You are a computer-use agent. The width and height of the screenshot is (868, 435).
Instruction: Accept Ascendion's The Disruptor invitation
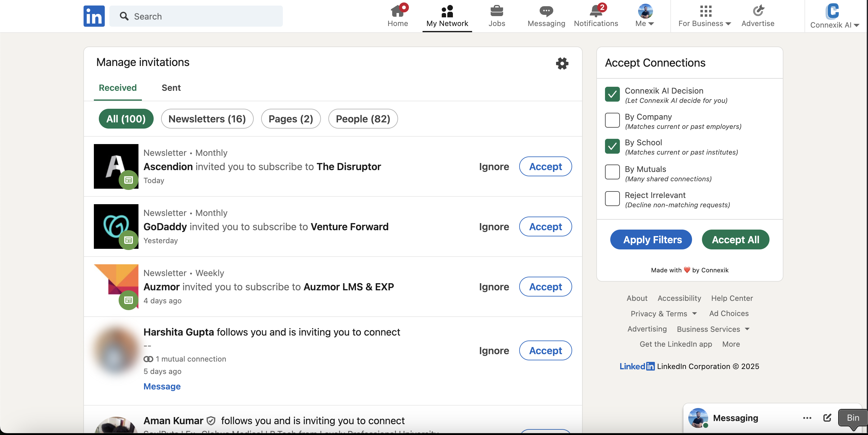click(545, 166)
